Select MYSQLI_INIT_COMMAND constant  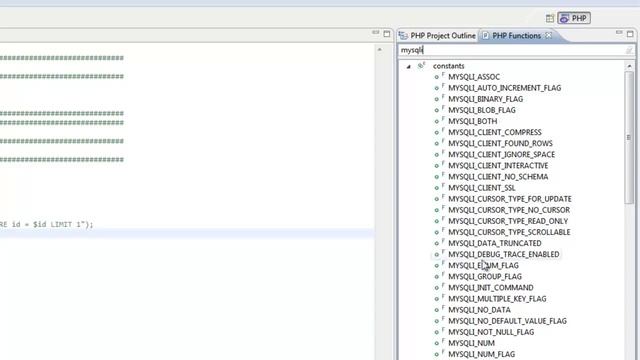pos(491,287)
